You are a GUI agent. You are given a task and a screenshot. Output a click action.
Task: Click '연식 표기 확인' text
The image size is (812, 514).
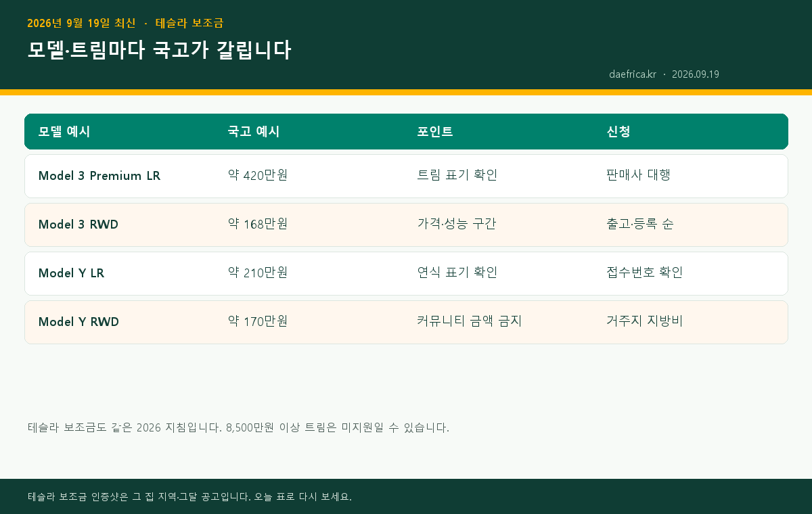[457, 273]
